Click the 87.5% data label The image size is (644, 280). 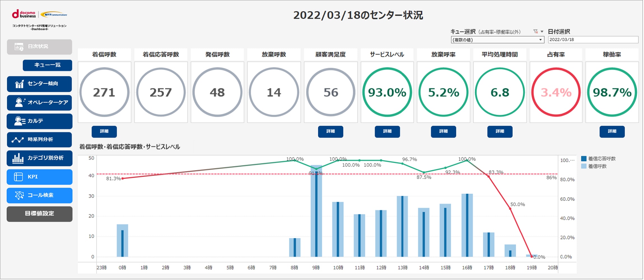pyautogui.click(x=424, y=178)
